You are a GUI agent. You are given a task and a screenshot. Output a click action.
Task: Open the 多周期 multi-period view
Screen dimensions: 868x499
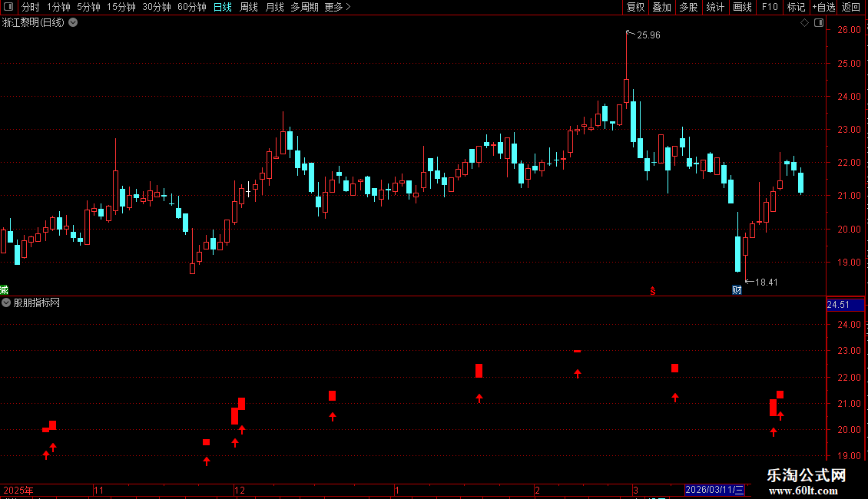point(304,7)
